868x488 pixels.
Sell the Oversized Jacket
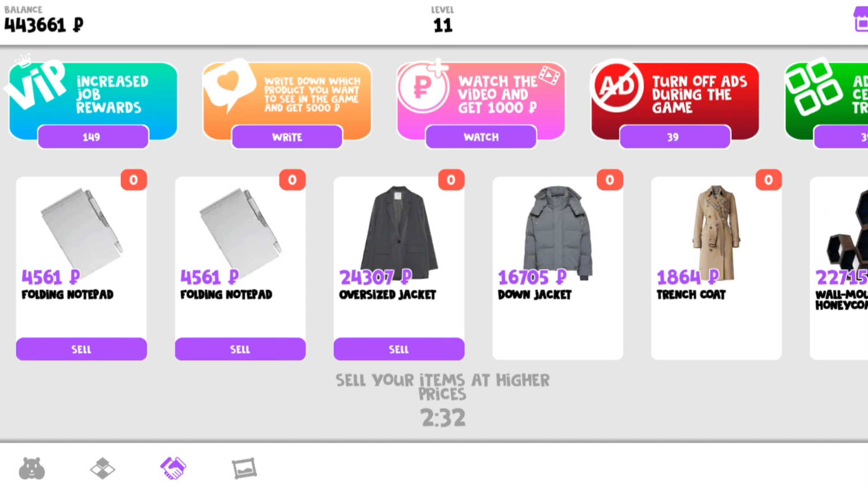point(399,349)
